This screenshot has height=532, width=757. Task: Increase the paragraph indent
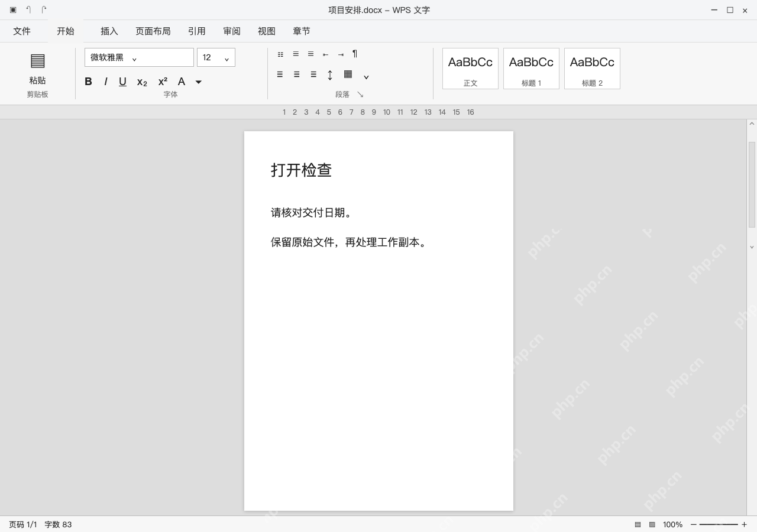pyautogui.click(x=341, y=54)
